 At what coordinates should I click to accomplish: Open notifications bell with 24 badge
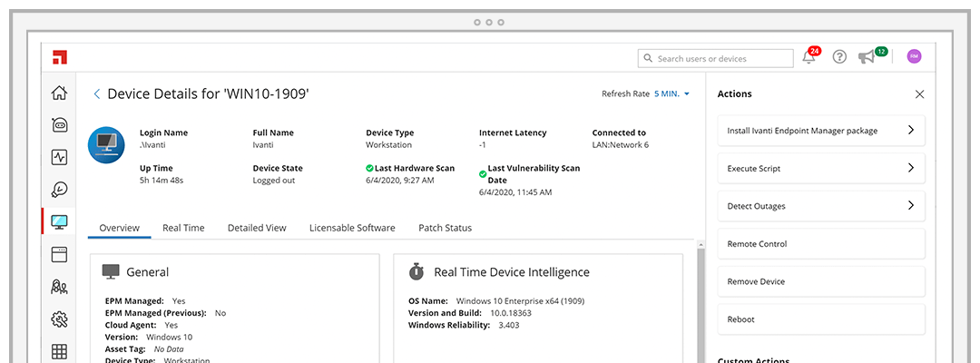pos(810,55)
